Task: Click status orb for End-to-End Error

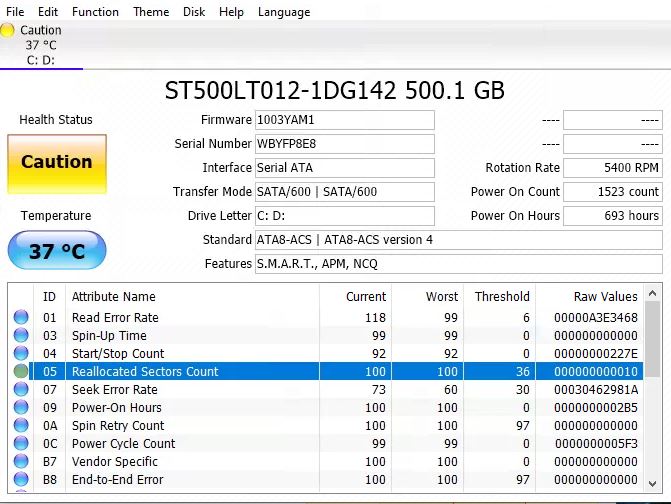Action: 21,480
